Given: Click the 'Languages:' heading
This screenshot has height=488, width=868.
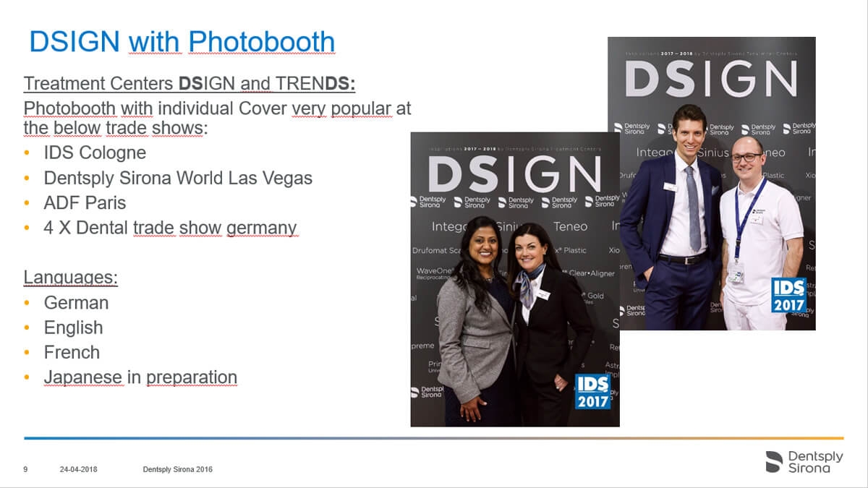Looking at the screenshot, I should click(x=71, y=277).
